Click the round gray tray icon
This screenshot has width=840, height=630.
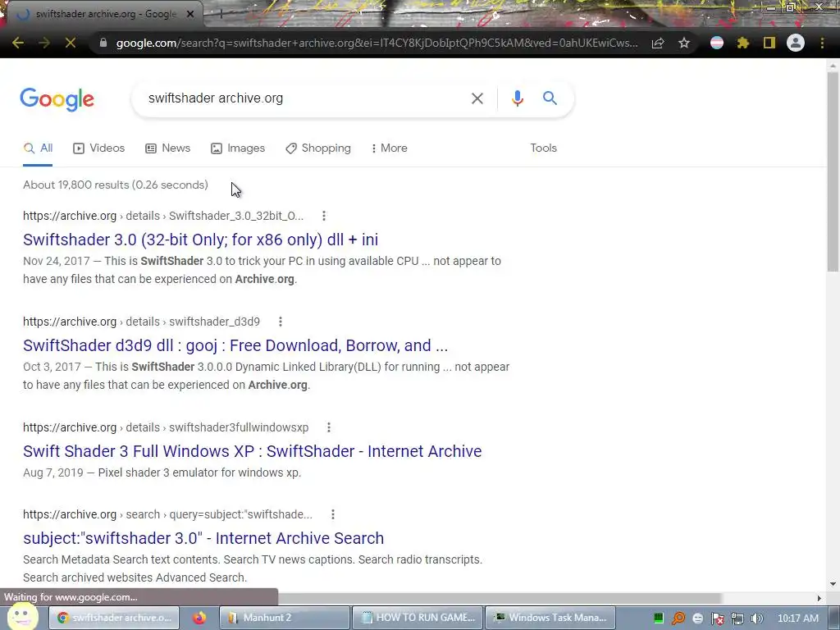697,619
